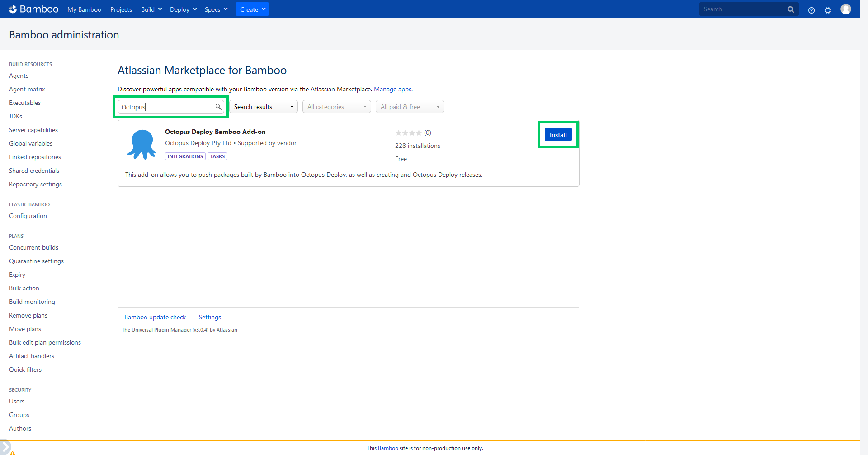868x455 pixels.
Task: Open the Specs dropdown menu
Action: click(x=216, y=9)
